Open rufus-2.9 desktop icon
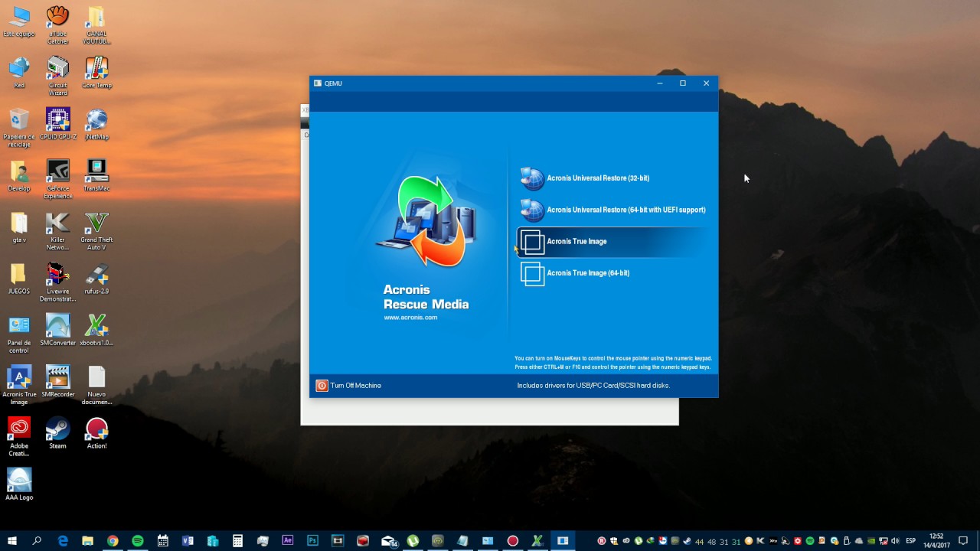Image resolution: width=980 pixels, height=551 pixels. click(96, 279)
